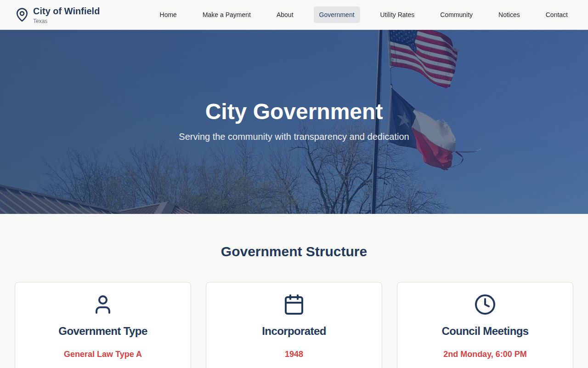Click the 1948 incorporation year
588x368 pixels.
[x=294, y=354]
